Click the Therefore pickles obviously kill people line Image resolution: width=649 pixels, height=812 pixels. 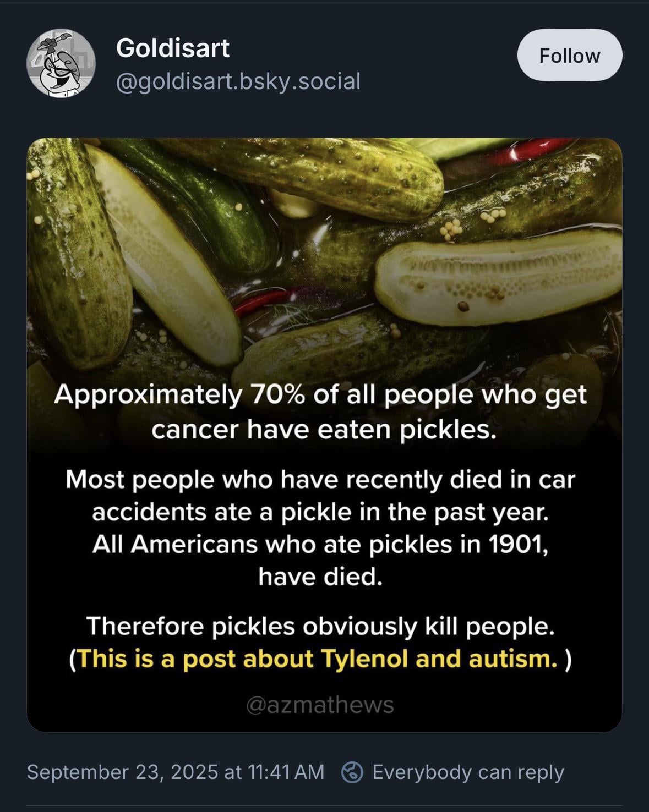(x=320, y=626)
